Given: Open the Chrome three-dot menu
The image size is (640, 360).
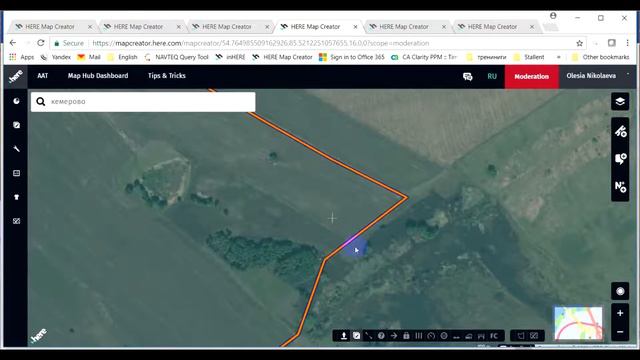Looking at the screenshot, I should (x=627, y=43).
